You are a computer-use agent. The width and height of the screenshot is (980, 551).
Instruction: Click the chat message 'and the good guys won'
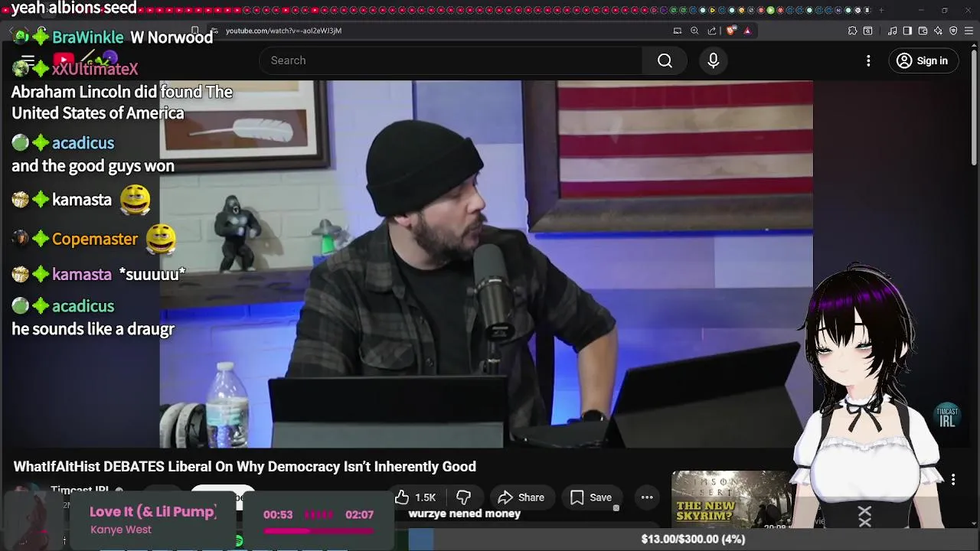click(93, 165)
